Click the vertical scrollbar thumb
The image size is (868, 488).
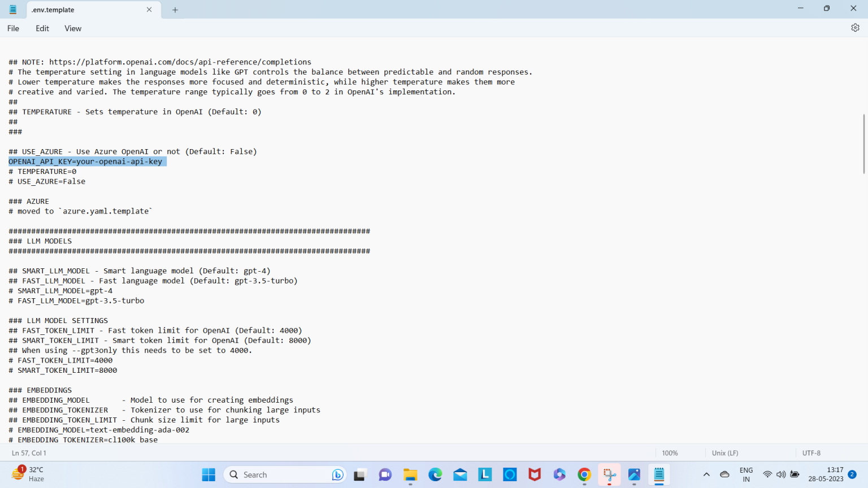tap(863, 144)
